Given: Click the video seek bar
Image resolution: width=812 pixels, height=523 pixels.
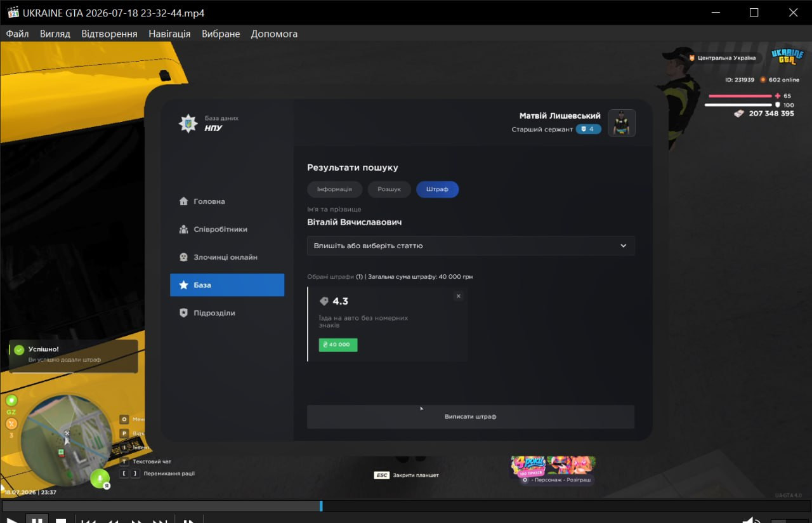Looking at the screenshot, I should pos(406,506).
